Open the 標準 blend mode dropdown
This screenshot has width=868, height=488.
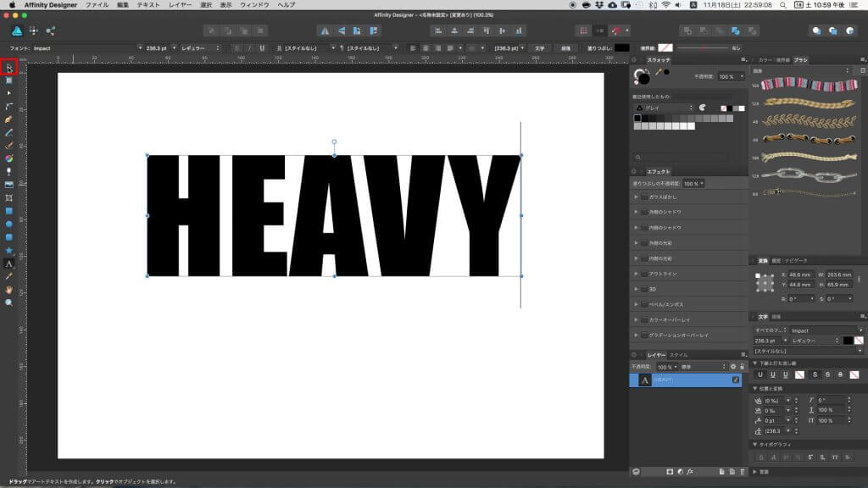703,367
